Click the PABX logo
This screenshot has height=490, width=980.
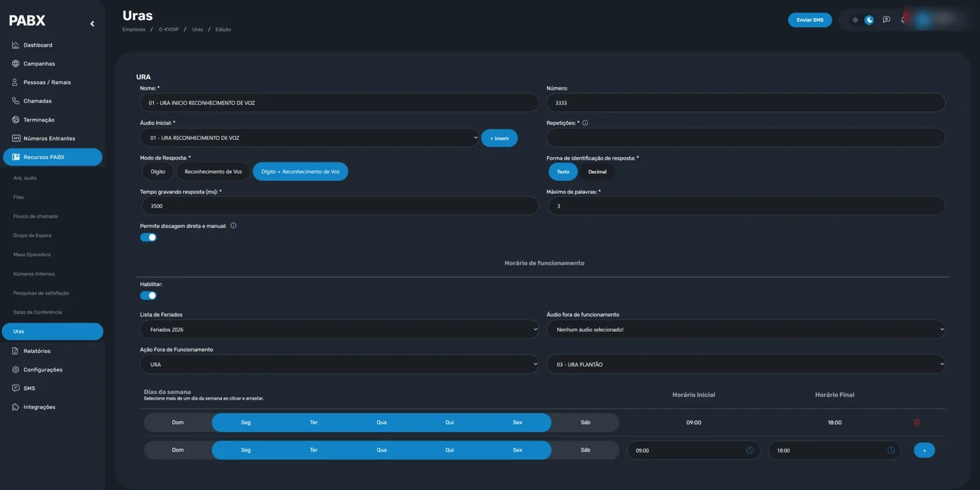(x=27, y=21)
